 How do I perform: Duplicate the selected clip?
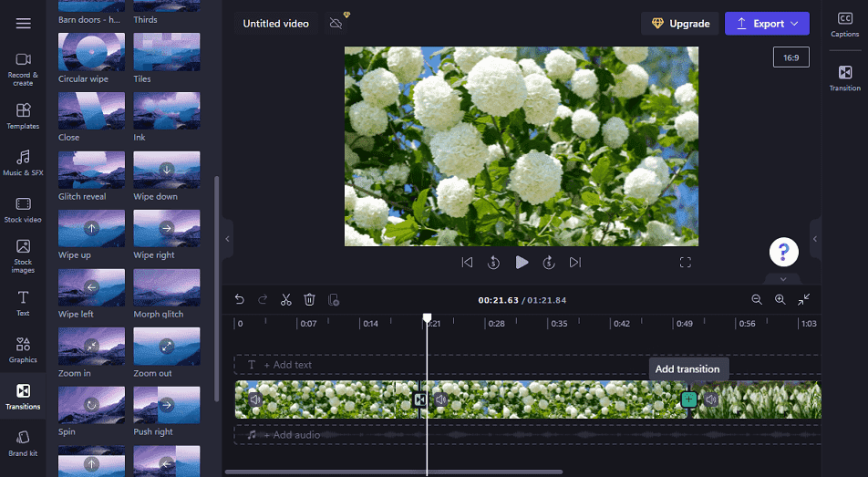(x=334, y=300)
